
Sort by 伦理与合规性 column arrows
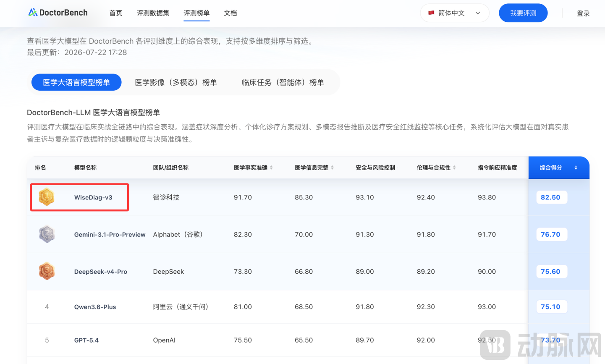[454, 168]
